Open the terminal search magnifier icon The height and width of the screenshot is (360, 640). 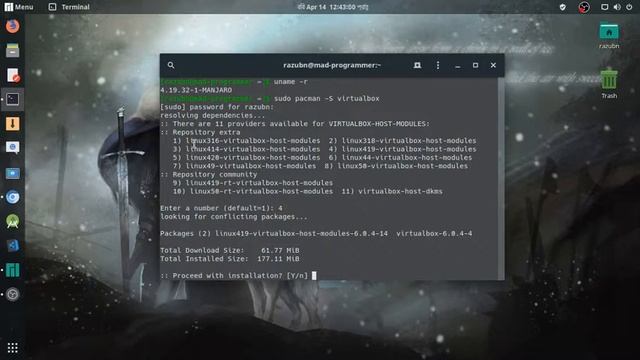(171, 65)
